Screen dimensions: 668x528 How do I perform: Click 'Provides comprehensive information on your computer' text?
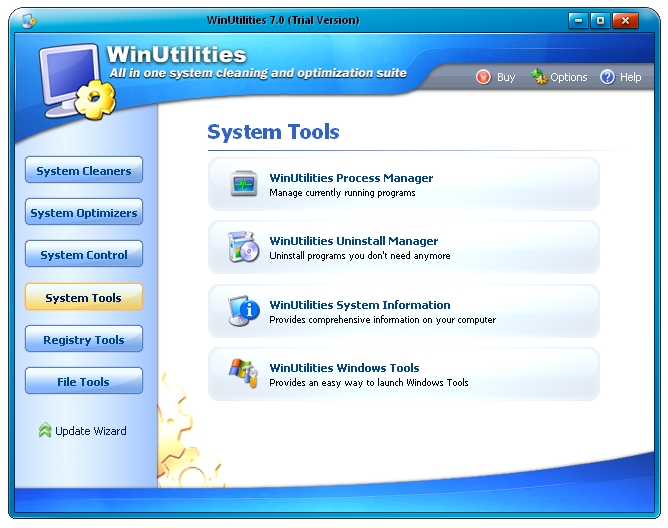[x=383, y=320]
